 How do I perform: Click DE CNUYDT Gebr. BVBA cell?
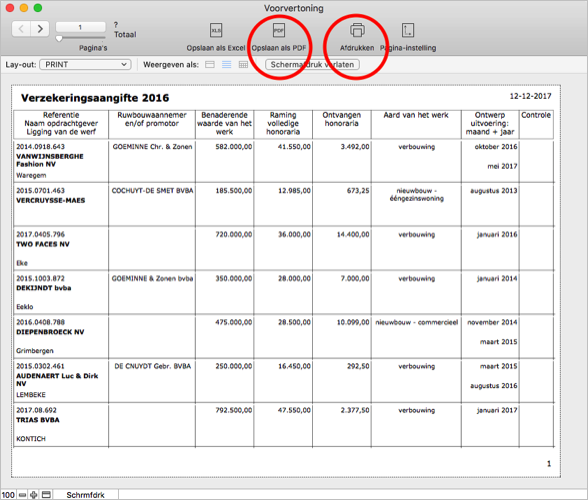click(153, 366)
